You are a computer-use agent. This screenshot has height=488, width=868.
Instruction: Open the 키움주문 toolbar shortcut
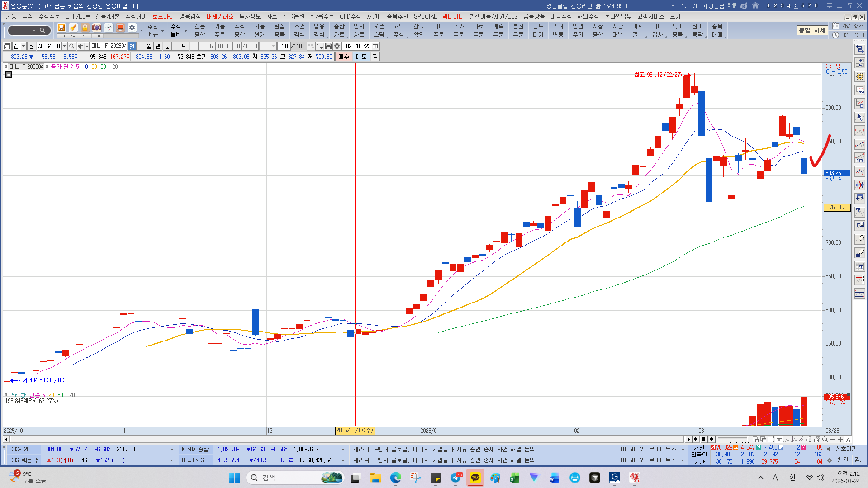click(x=219, y=30)
